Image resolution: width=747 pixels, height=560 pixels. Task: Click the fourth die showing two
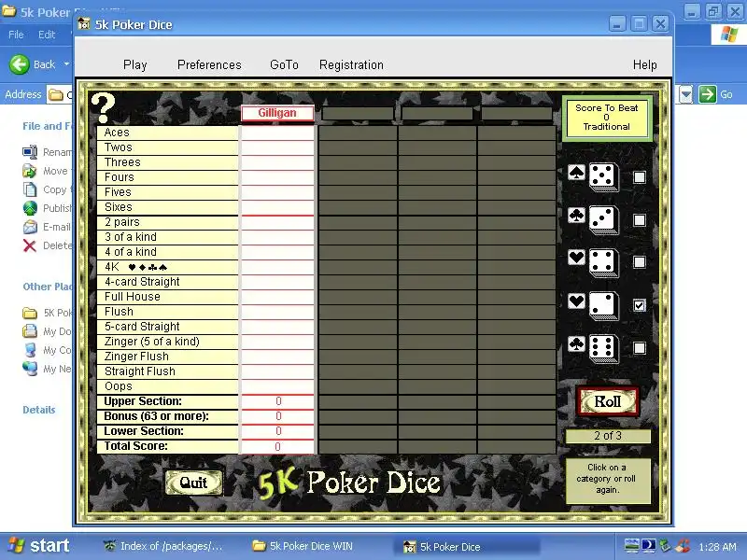603,306
